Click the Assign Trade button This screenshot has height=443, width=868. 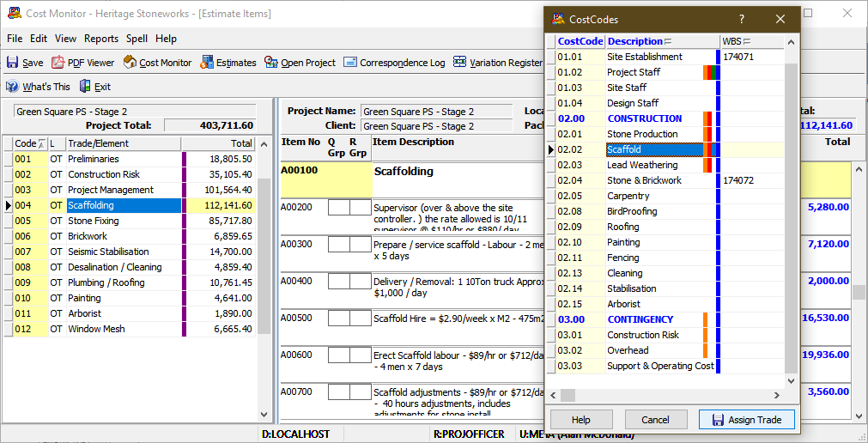(747, 420)
